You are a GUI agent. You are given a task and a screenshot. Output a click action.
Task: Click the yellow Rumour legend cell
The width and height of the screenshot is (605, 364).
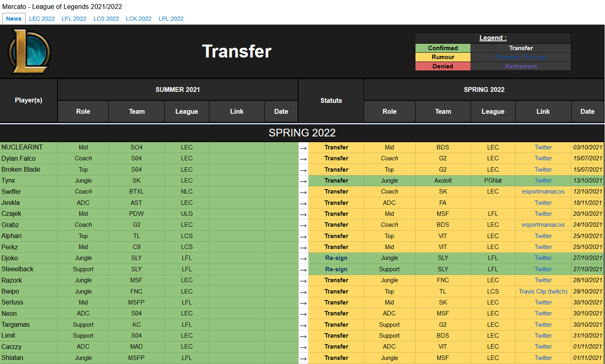click(443, 57)
